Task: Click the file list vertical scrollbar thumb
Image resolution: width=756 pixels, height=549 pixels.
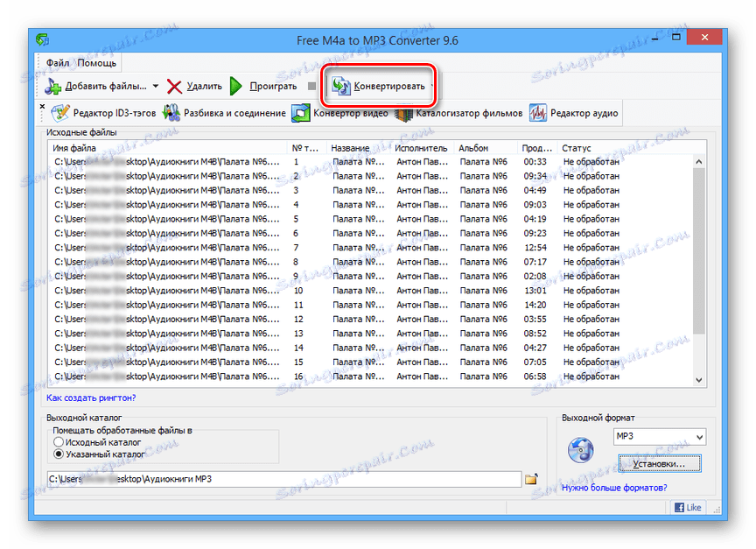Action: tap(699, 250)
